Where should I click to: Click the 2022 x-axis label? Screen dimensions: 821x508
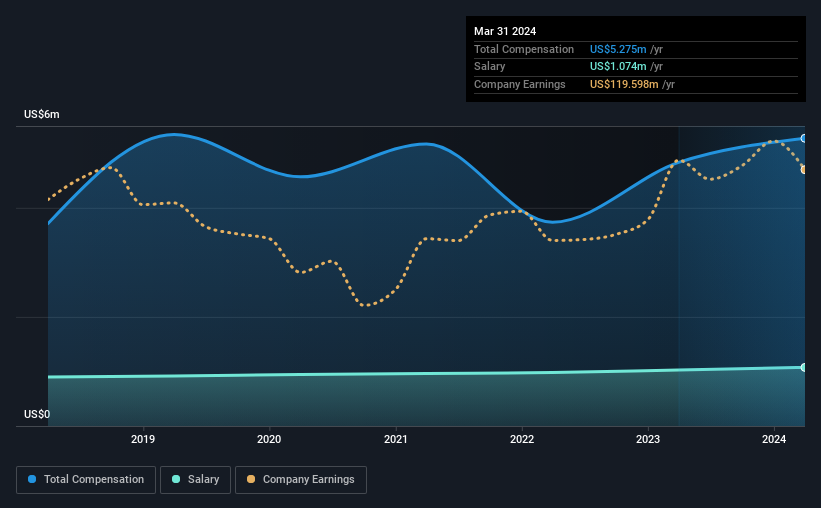[522, 439]
